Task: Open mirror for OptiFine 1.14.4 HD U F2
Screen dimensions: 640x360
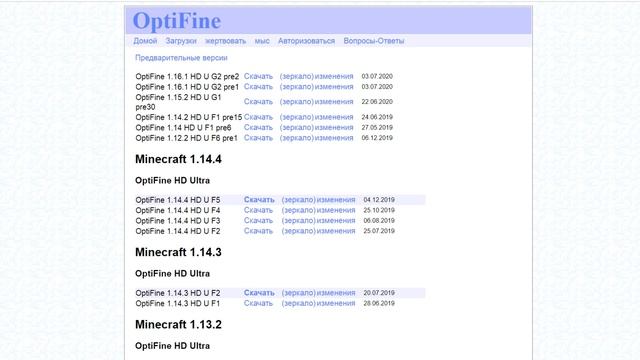Action: tap(299, 231)
